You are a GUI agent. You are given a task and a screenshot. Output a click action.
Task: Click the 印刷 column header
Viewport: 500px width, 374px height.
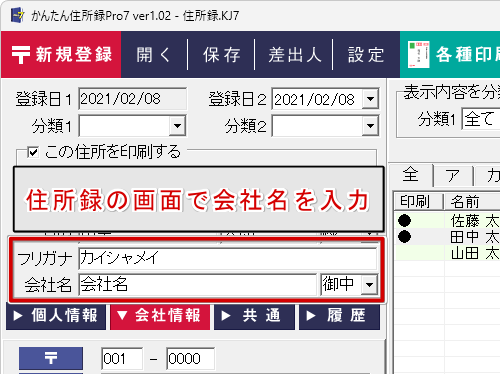[419, 202]
